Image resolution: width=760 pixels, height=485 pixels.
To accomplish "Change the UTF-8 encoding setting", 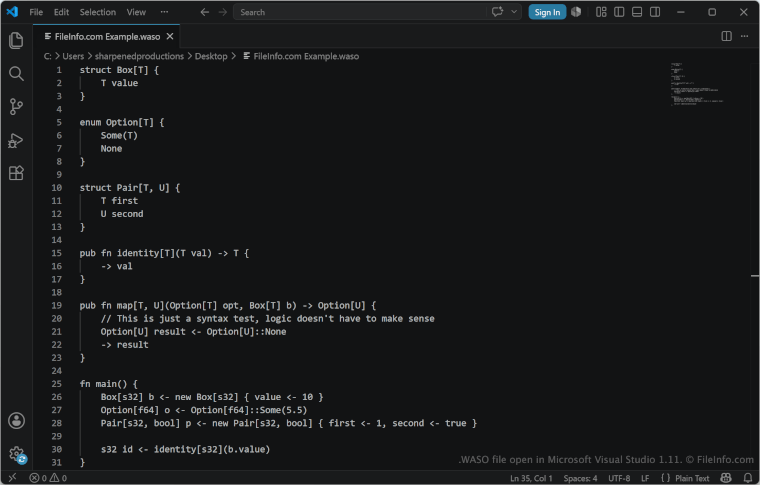I will tap(619, 478).
